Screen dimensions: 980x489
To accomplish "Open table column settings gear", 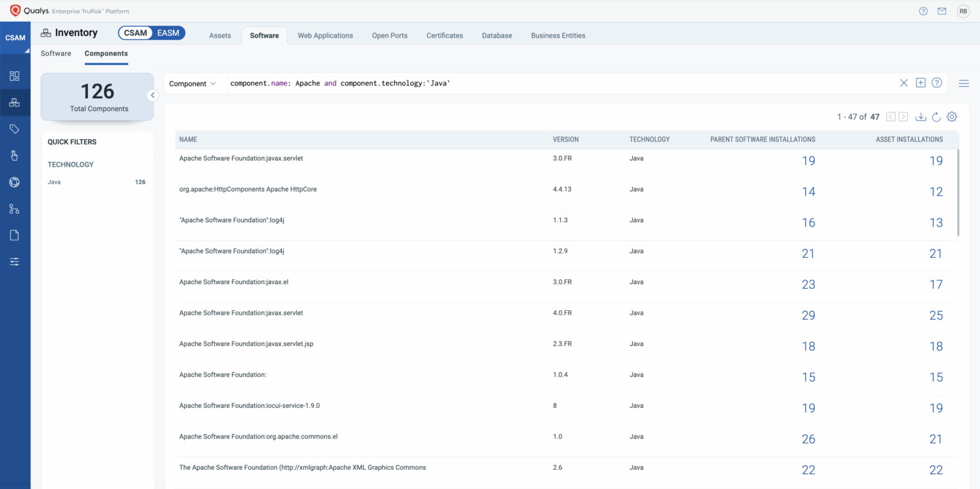I will tap(952, 117).
